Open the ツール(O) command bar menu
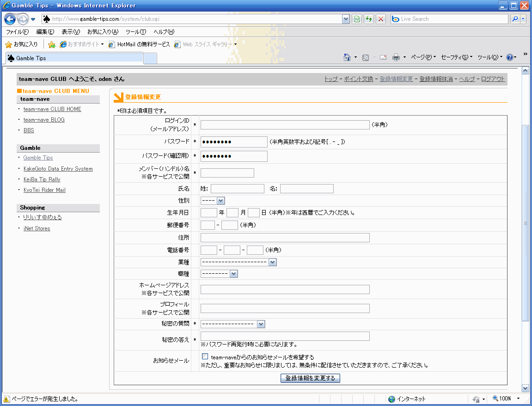The height and width of the screenshot is (406, 532). (490, 57)
